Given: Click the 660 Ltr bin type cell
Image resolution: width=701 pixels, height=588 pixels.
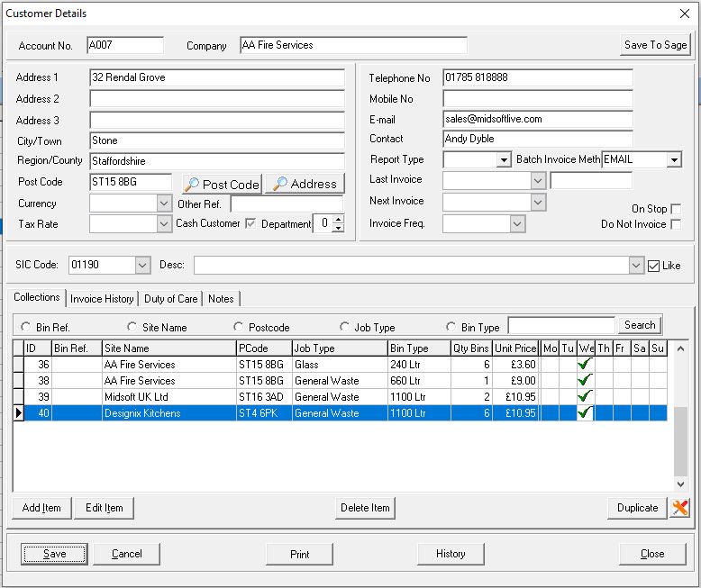Looking at the screenshot, I should click(x=419, y=381).
